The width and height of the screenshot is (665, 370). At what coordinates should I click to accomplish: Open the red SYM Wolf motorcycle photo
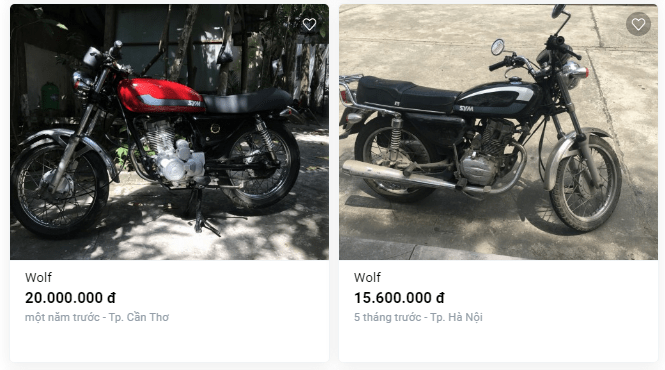(x=169, y=132)
